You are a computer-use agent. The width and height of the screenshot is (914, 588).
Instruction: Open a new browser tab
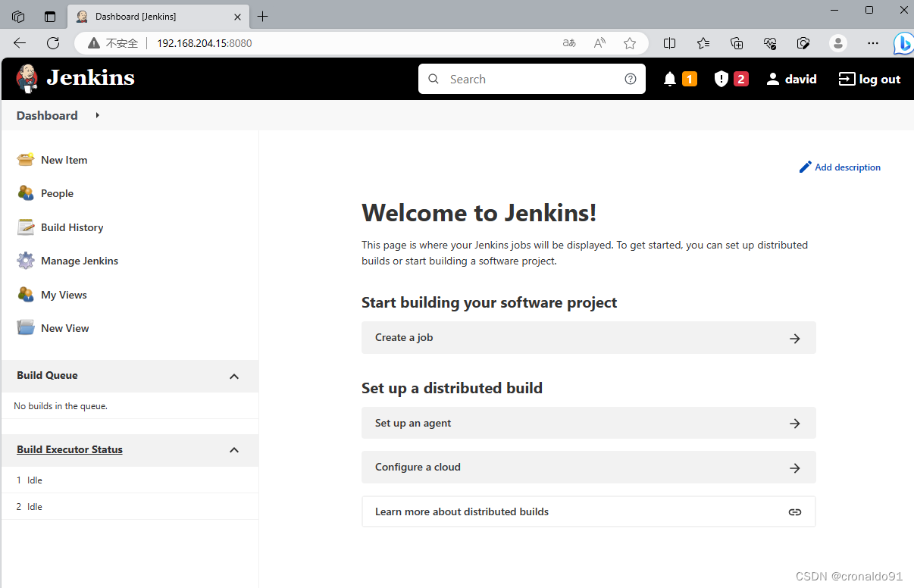click(x=262, y=17)
